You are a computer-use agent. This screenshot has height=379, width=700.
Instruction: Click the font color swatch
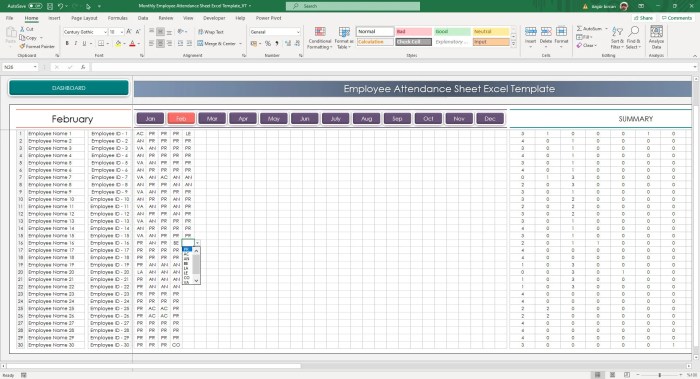point(132,44)
